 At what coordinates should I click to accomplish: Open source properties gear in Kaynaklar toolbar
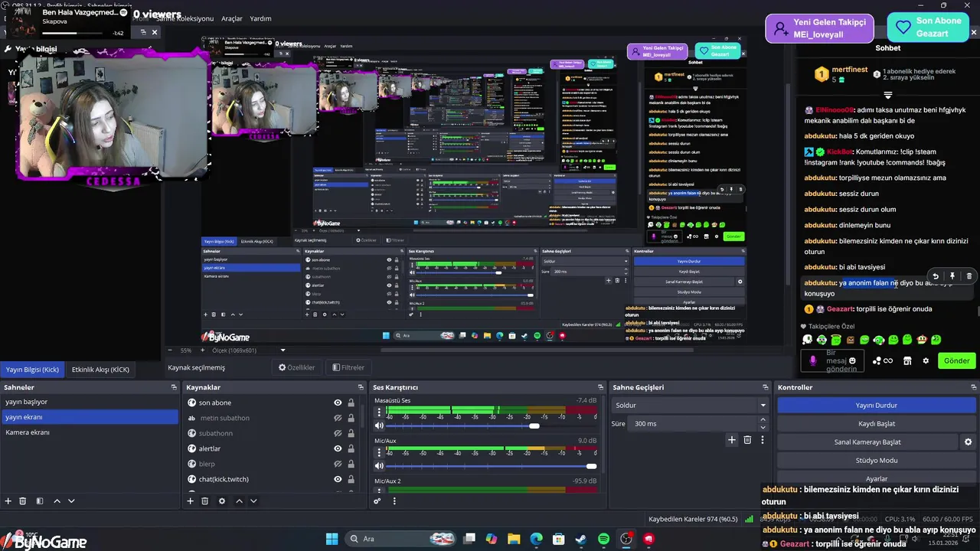click(222, 500)
